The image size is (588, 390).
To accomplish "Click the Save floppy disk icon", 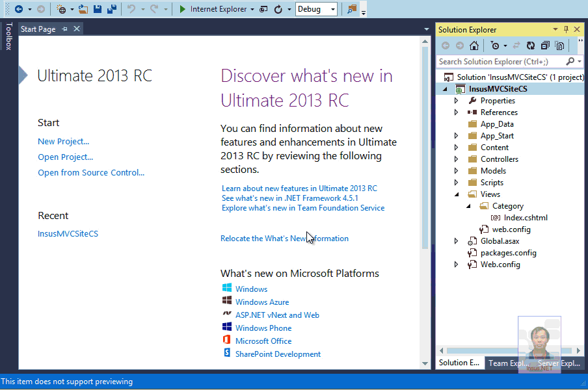I will (98, 9).
